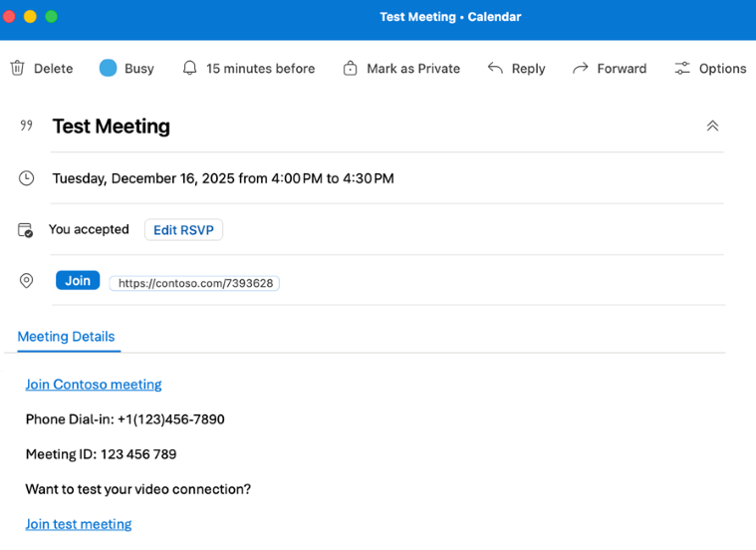This screenshot has width=756, height=550.
Task: Click the Test Meeting • Calendar window title
Action: [450, 17]
